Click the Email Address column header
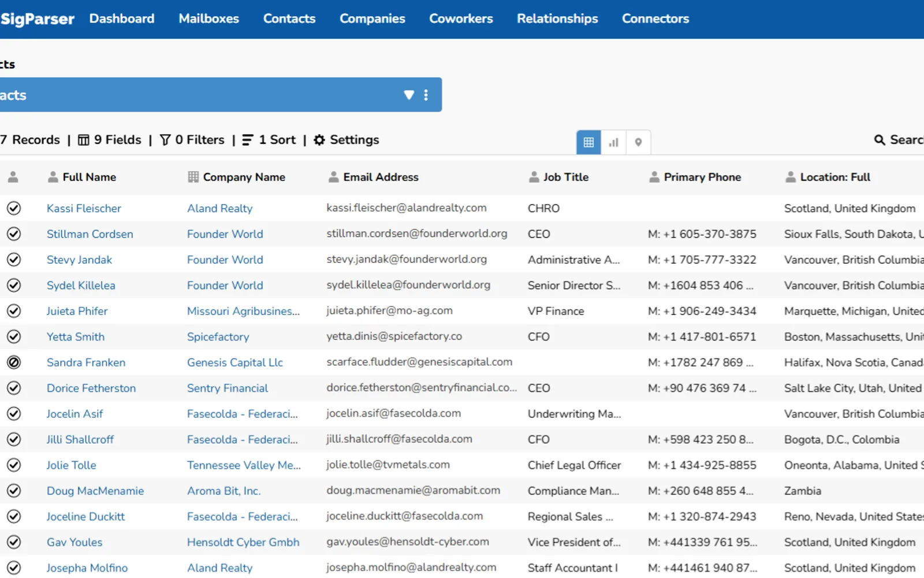924x578 pixels. coord(374,177)
